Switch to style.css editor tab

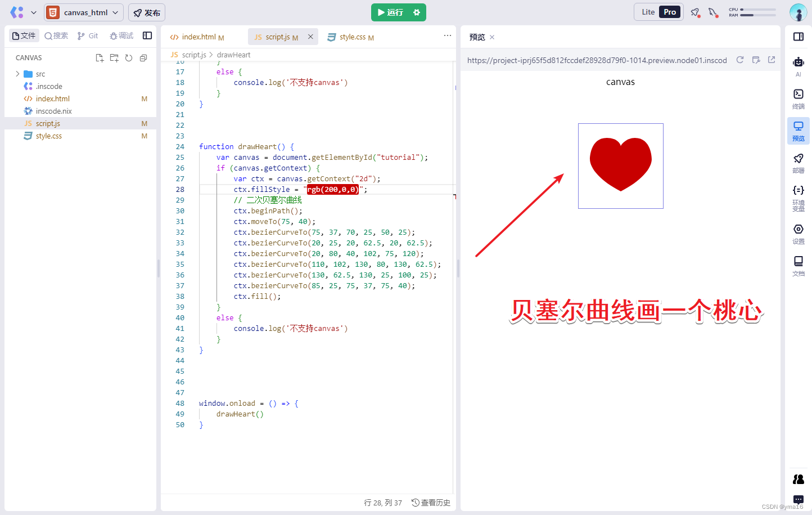[x=350, y=37]
